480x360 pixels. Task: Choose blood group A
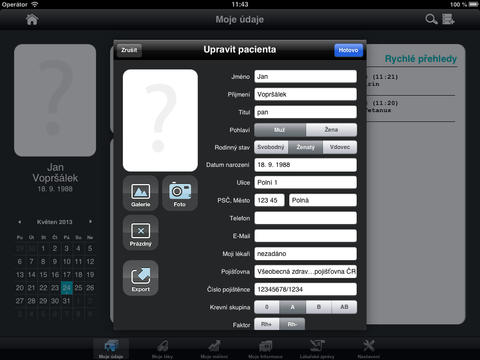292,307
